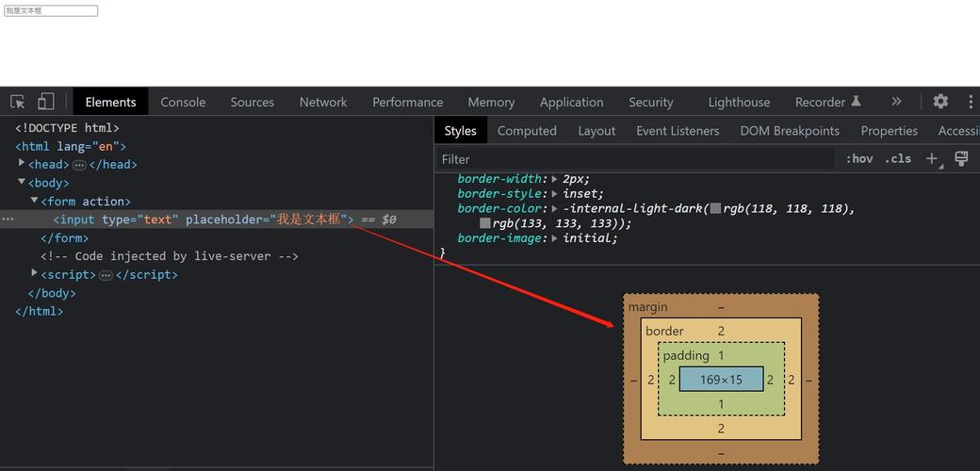Show more tabs with double chevron
The height and width of the screenshot is (471, 980).
[x=896, y=102]
